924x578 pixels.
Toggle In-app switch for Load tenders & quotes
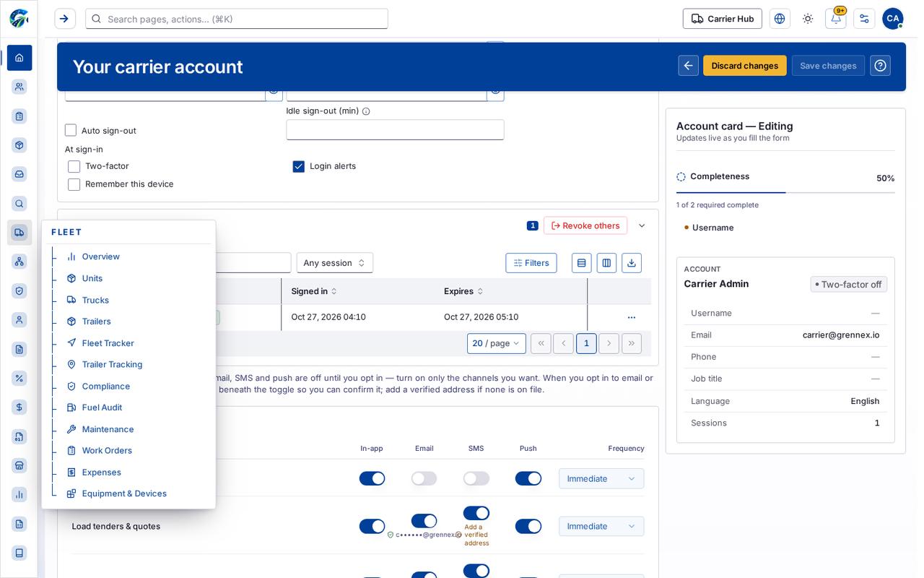point(372,526)
